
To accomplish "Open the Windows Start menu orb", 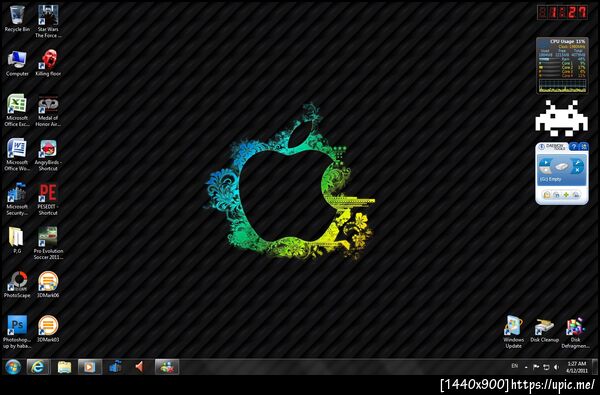I will [x=13, y=367].
